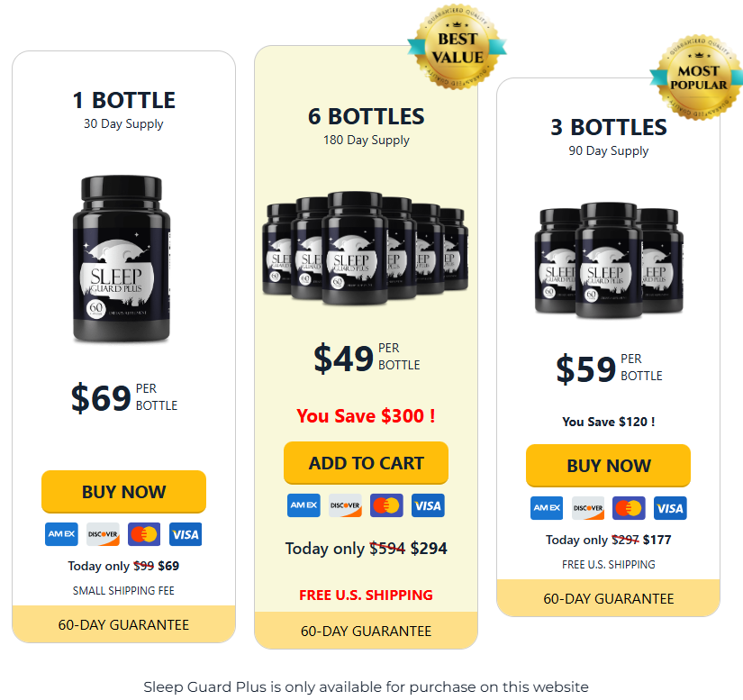Click the Visa icon under 3 Bottles
Image resolution: width=743 pixels, height=700 pixels.
click(670, 508)
